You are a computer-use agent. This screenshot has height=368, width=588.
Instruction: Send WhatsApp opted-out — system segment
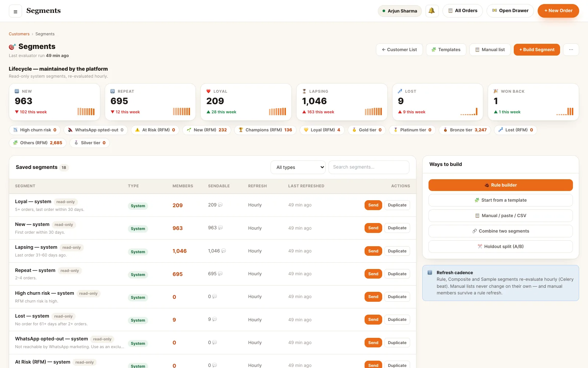coord(373,343)
